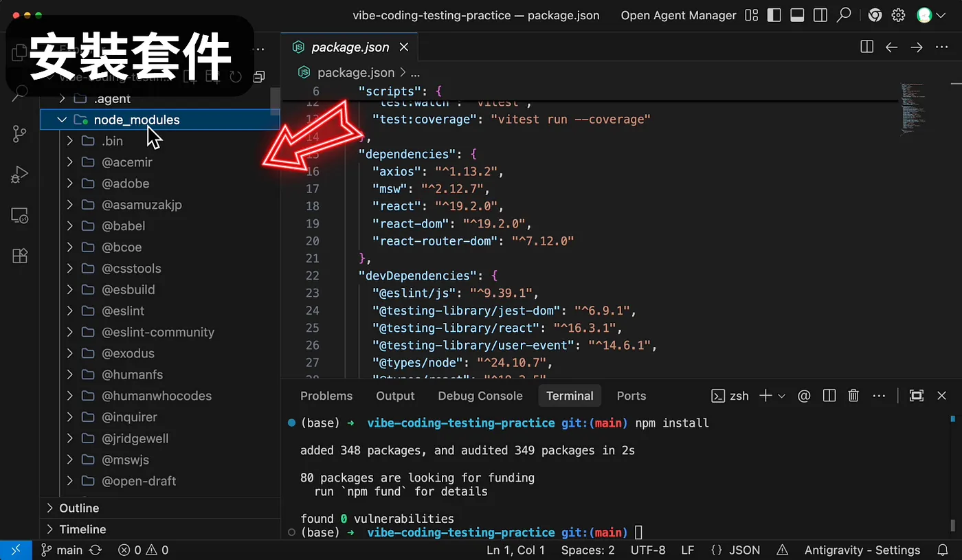Open the Extensions view
The image size is (962, 560).
coord(20,256)
